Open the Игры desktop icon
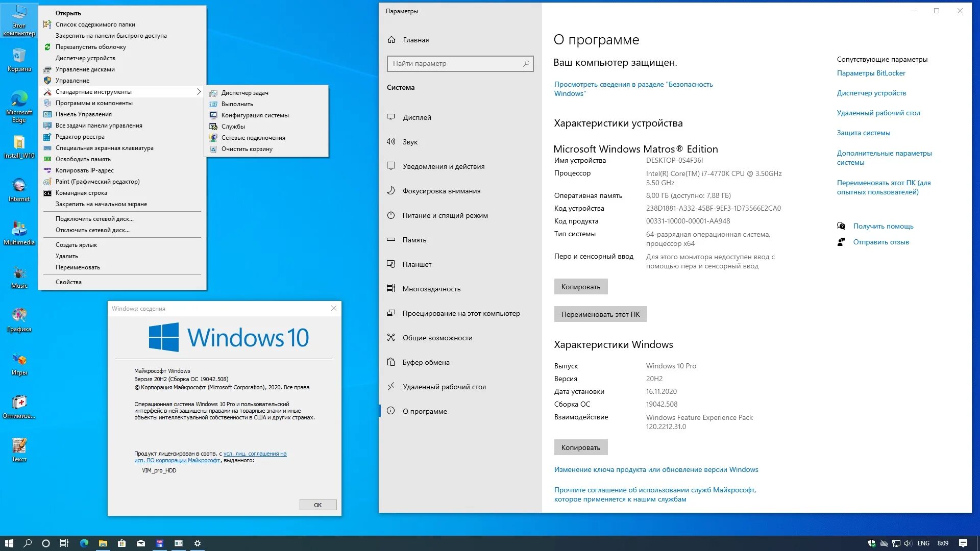The height and width of the screenshot is (551, 980). pos(19,364)
